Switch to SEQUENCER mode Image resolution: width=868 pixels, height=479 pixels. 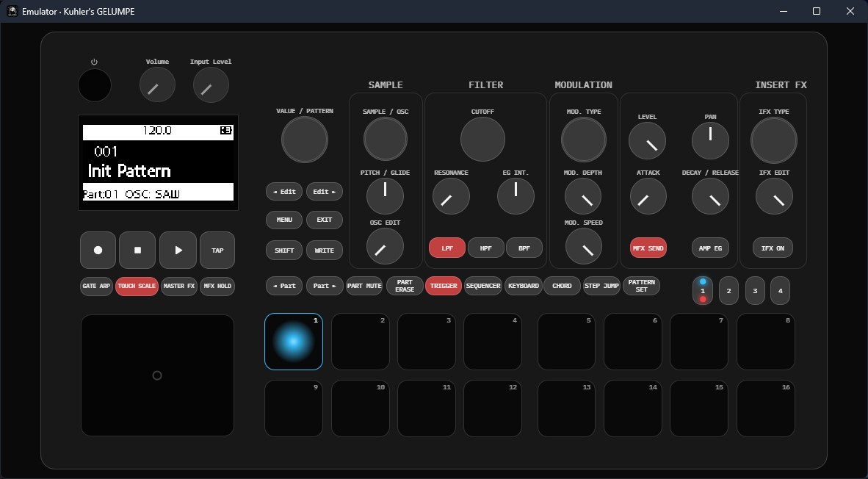(483, 286)
